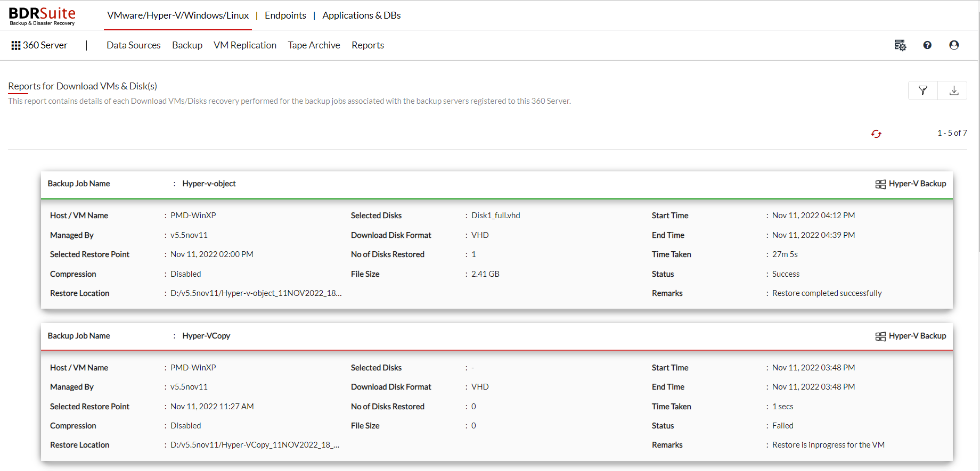Screen dimensions: 980x471
Task: Click the Success status value
Action: click(786, 274)
